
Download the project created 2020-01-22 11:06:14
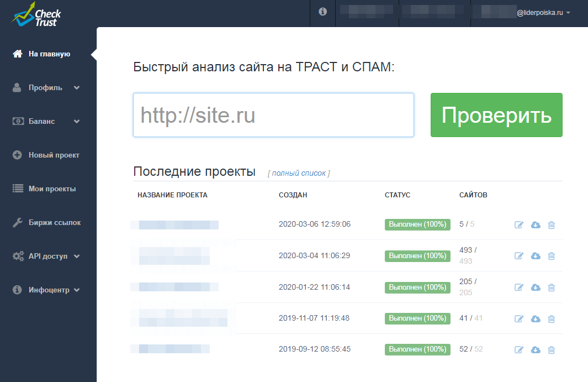pos(536,287)
